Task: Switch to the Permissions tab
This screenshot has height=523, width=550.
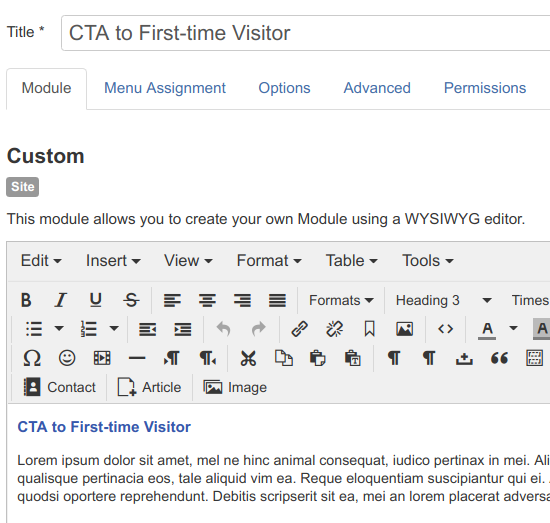Action: pyautogui.click(x=485, y=88)
